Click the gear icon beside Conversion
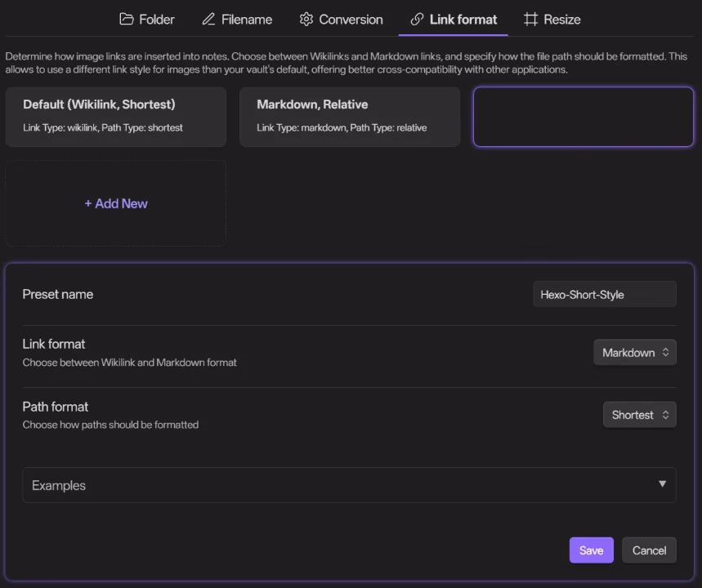This screenshot has height=588, width=702. point(306,19)
